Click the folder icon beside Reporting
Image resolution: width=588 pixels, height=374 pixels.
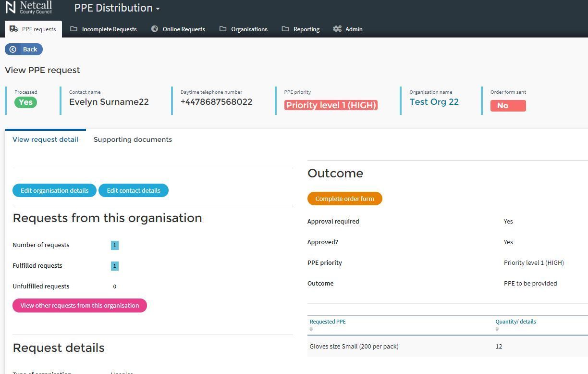point(285,29)
